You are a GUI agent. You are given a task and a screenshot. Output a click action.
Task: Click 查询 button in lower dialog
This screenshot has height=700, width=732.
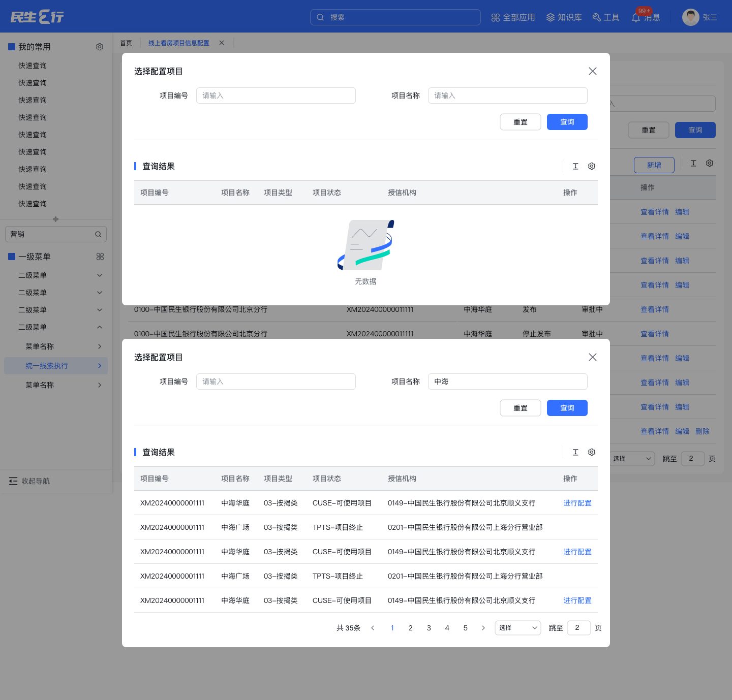(567, 408)
